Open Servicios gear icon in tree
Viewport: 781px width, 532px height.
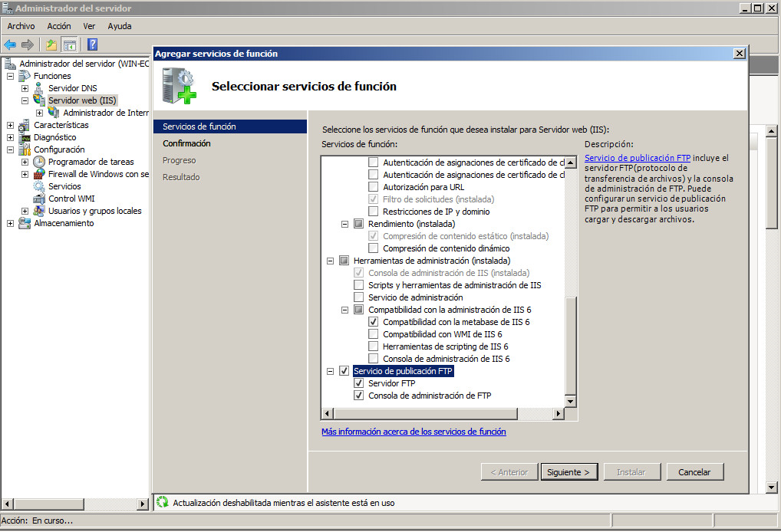click(x=39, y=186)
